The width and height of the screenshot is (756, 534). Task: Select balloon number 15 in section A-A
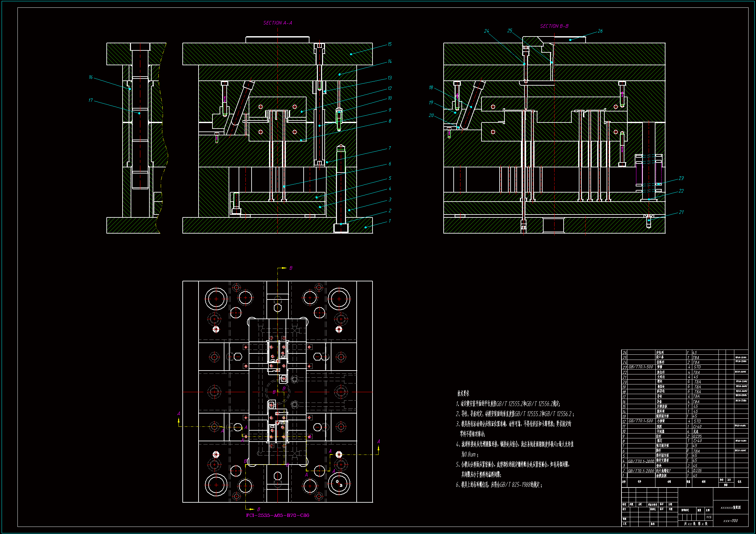(x=390, y=44)
